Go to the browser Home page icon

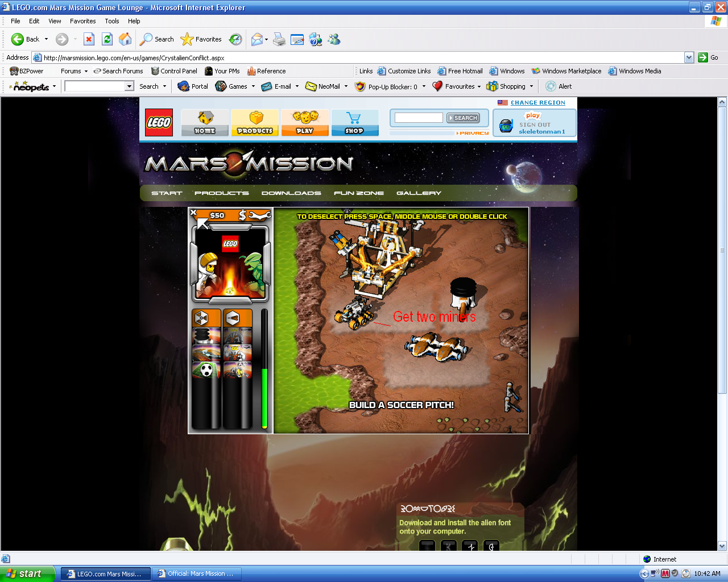click(x=125, y=39)
